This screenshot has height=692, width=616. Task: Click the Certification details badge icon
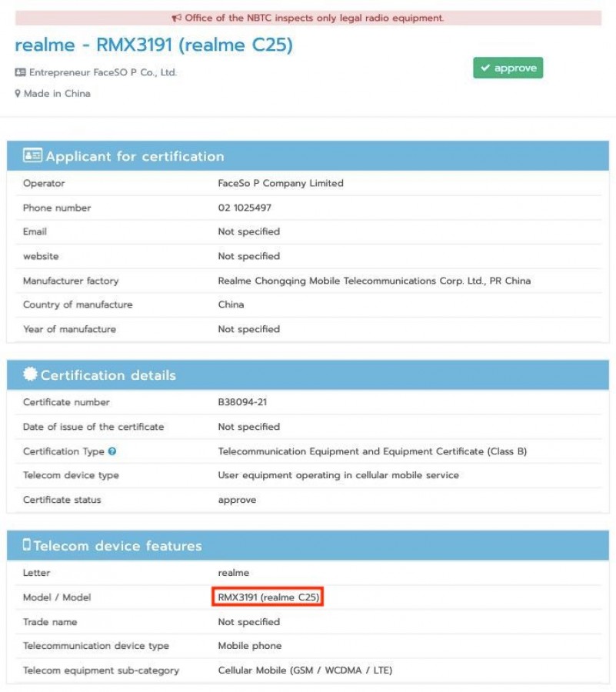(x=30, y=374)
